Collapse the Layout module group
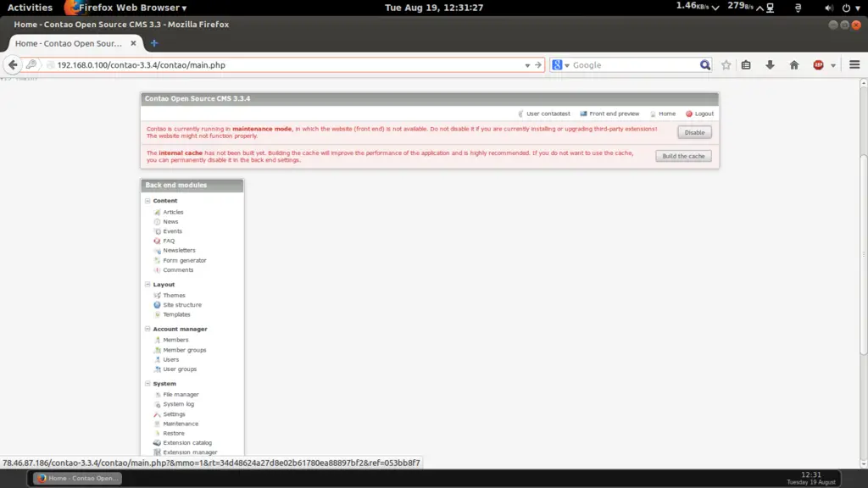The image size is (868, 488). coord(147,285)
